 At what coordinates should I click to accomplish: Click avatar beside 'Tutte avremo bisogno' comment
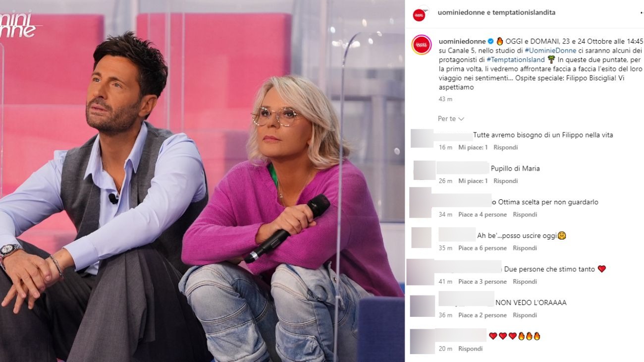click(x=422, y=138)
